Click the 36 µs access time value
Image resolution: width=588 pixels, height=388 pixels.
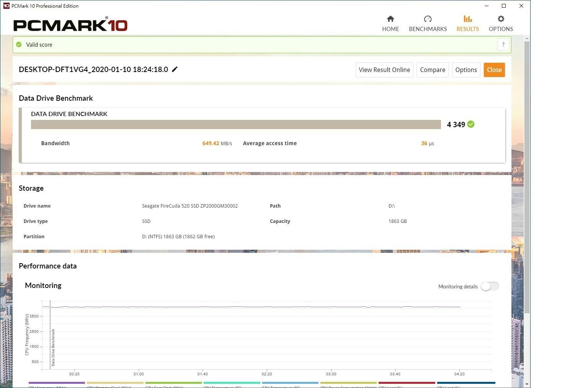click(428, 143)
